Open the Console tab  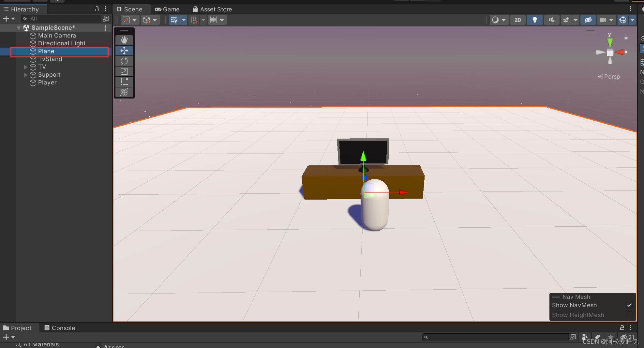click(60, 328)
